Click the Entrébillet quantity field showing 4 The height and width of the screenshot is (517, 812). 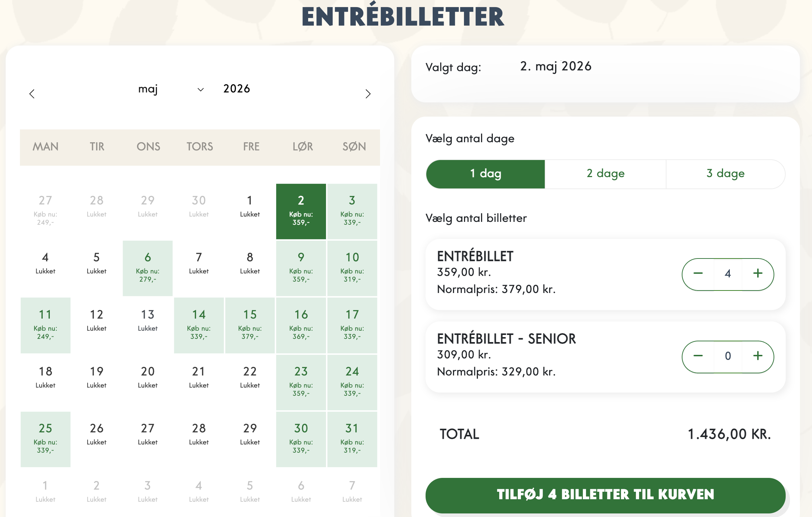[728, 273]
